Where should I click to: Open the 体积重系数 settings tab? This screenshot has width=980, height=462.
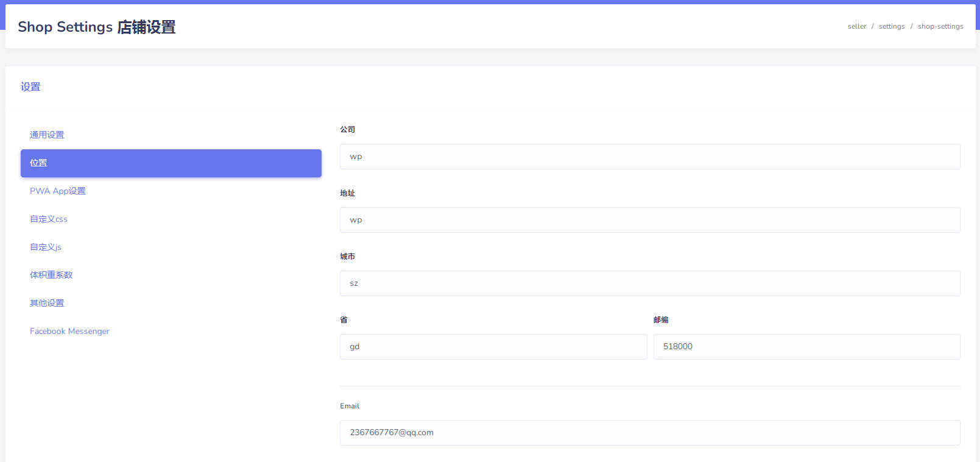pos(51,275)
